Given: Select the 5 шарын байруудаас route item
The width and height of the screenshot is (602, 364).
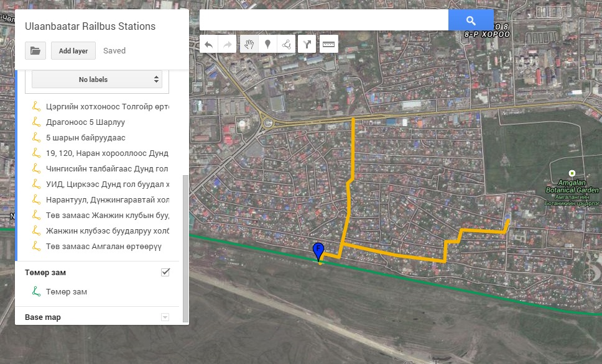Looking at the screenshot, I should point(85,137).
